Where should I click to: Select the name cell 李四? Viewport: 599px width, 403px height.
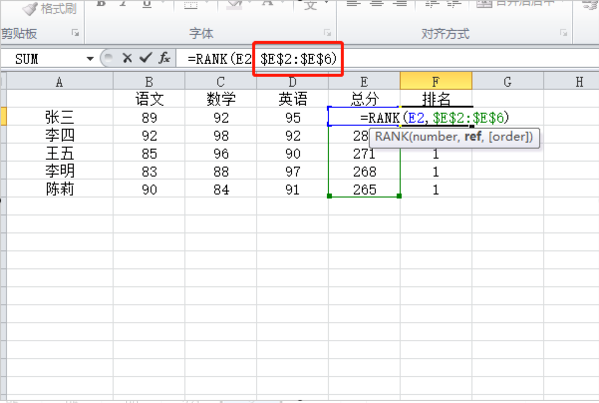pyautogui.click(x=60, y=135)
